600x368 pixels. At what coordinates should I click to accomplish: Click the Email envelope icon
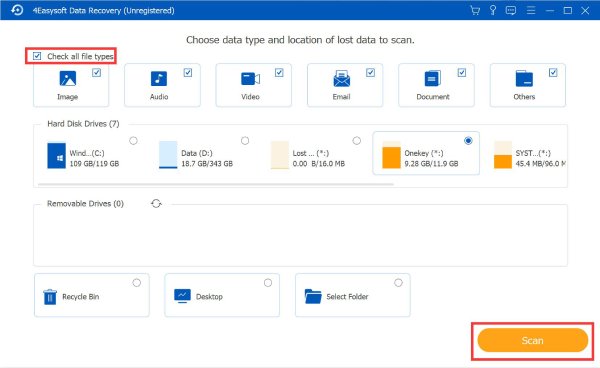click(x=341, y=78)
